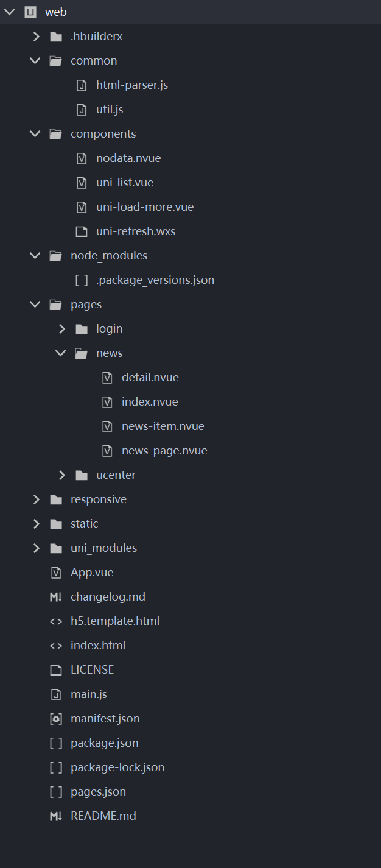
Task: Collapse the web project root chevron
Action: [x=10, y=12]
